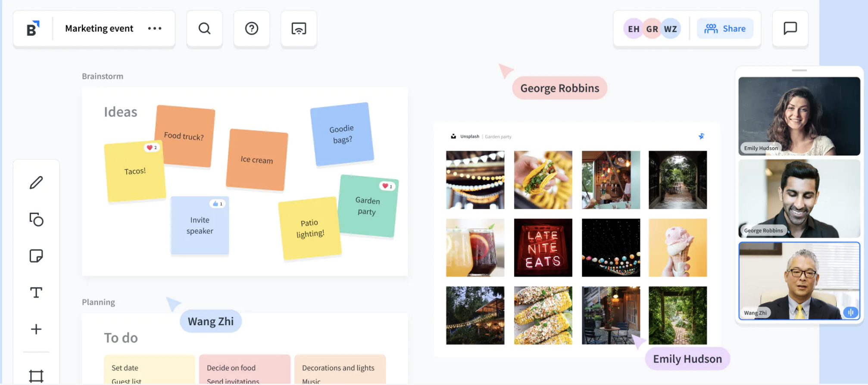Click the Bluescape B logo icon
Screen dimensions: 868x385
tap(33, 28)
